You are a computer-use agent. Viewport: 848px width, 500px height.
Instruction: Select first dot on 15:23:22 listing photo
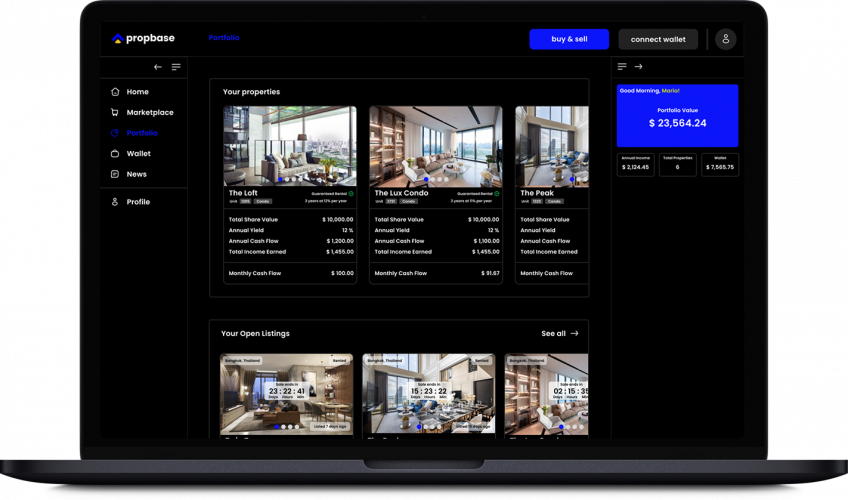(x=419, y=427)
